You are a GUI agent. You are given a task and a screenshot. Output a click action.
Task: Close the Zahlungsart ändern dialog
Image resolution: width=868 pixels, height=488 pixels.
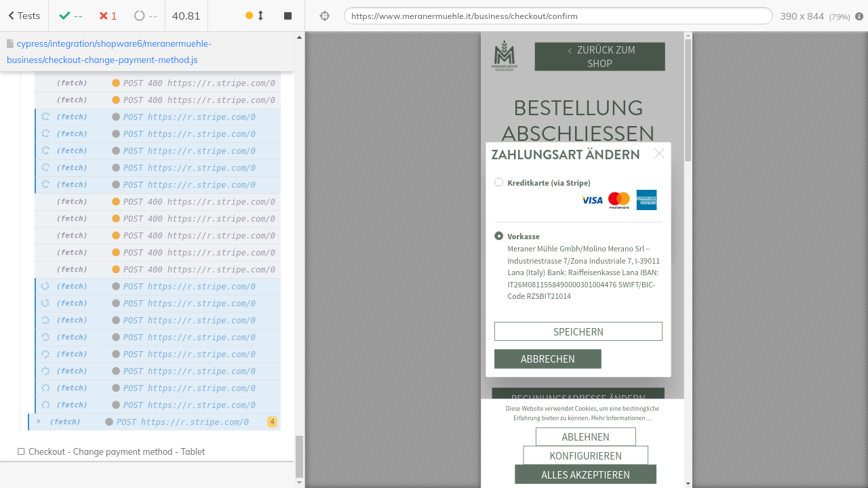click(x=659, y=154)
